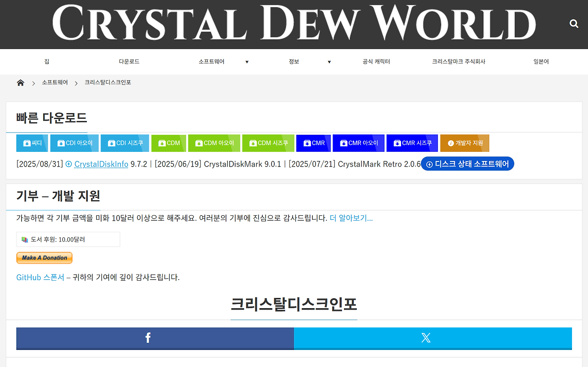Image resolution: width=588 pixels, height=367 pixels.
Task: Click the 크리스탈디스크인포 breadcrumb item
Action: [x=108, y=83]
